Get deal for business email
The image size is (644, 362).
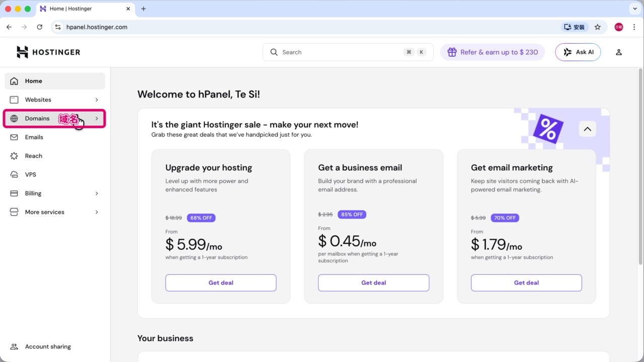(374, 283)
